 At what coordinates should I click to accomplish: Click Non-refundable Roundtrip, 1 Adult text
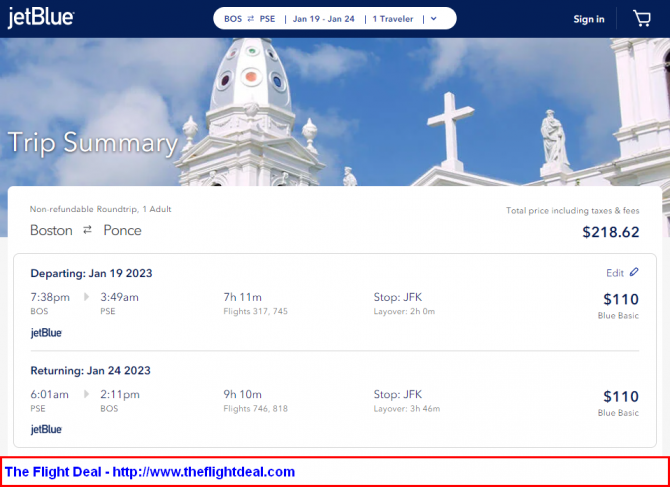tap(100, 209)
